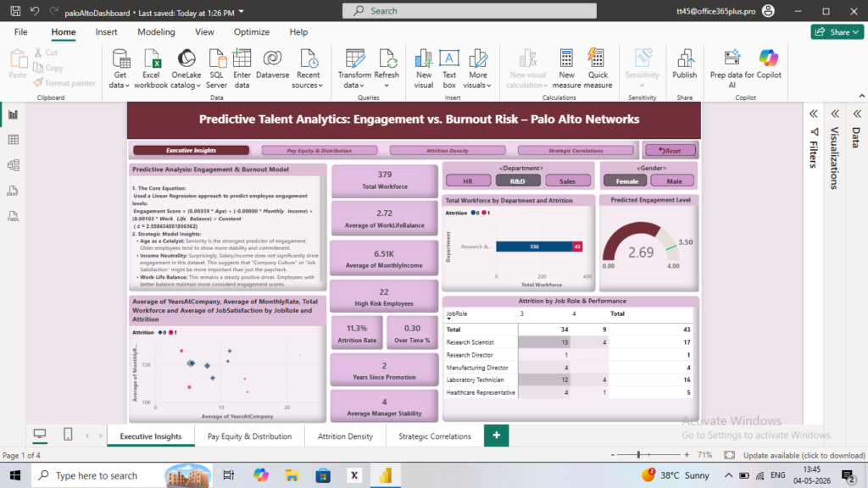The height and width of the screenshot is (488, 868).
Task: Open Recent sources icon
Action: [308, 58]
